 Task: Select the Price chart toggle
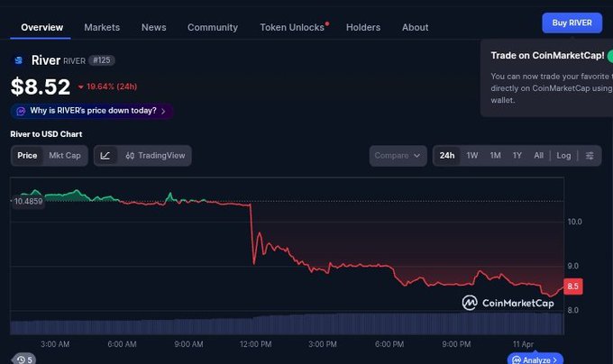tap(27, 156)
